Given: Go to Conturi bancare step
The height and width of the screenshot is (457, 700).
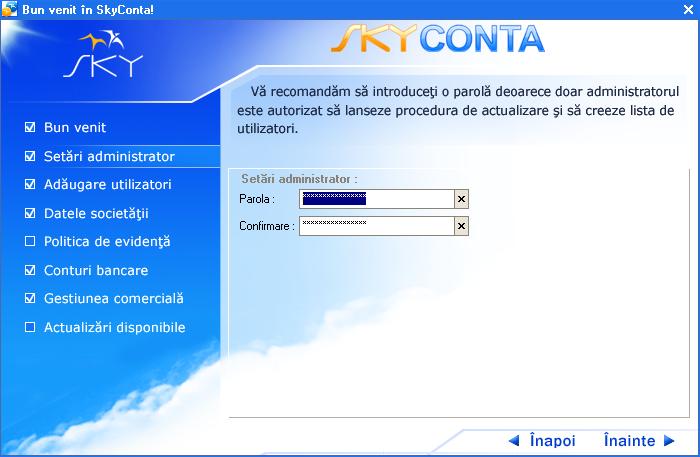Looking at the screenshot, I should tap(96, 270).
